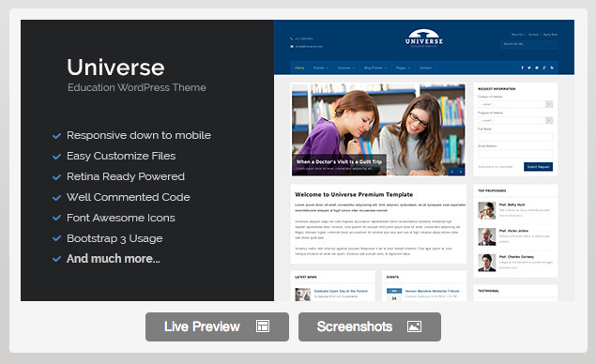Viewport: 596px width, 364px height.
Task: Click the Screenshots button
Action: click(x=370, y=326)
